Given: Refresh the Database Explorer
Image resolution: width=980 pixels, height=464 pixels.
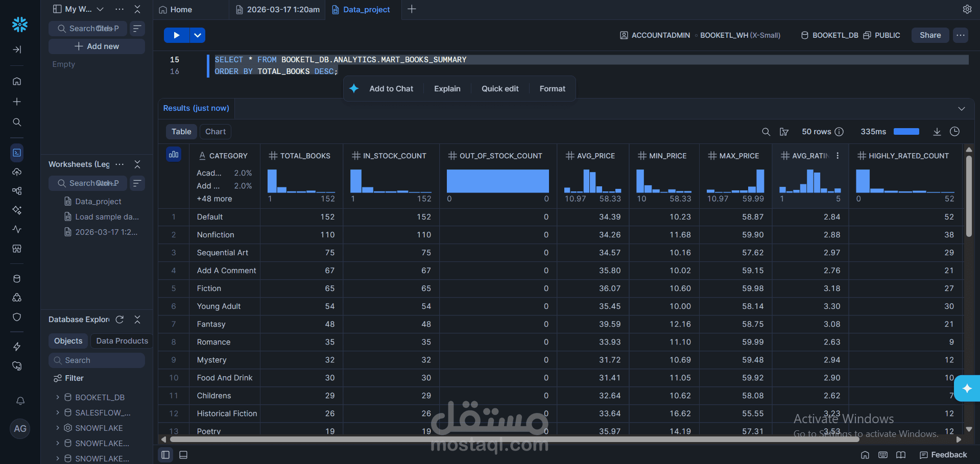Looking at the screenshot, I should 119,320.
